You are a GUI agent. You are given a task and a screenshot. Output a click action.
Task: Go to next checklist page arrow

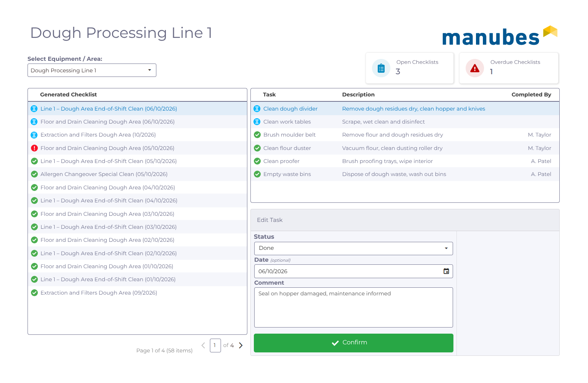pos(241,346)
